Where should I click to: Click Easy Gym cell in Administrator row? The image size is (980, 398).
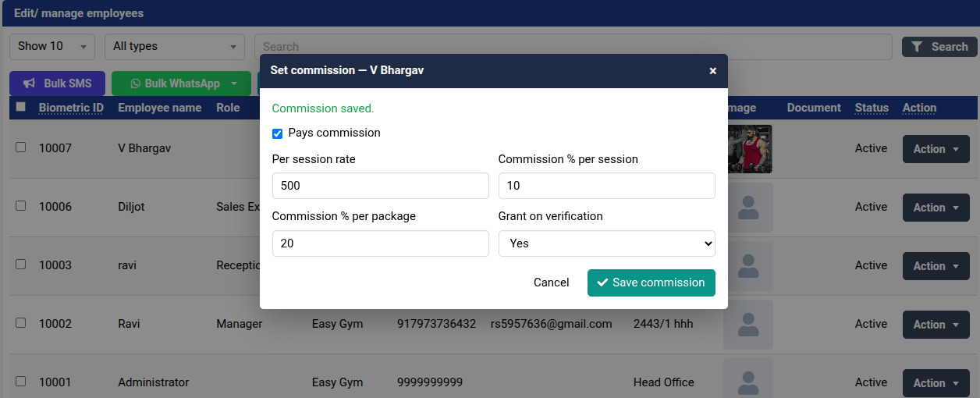tap(337, 382)
